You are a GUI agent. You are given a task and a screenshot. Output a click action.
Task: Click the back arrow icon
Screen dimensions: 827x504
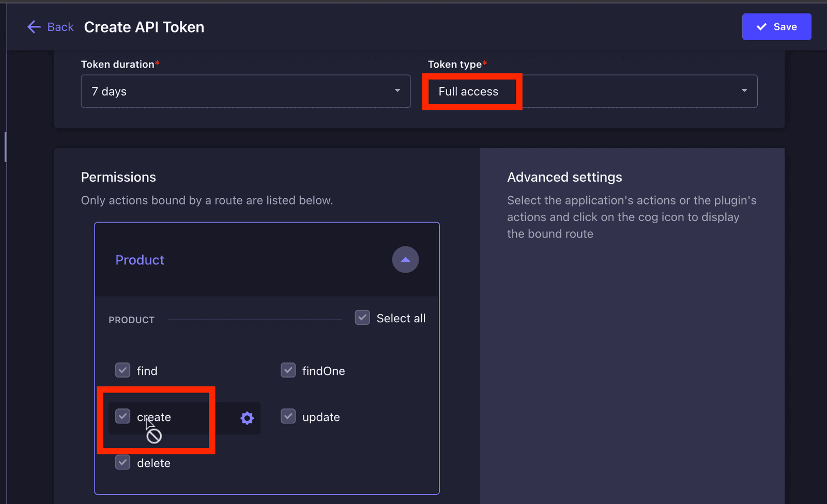click(x=34, y=27)
